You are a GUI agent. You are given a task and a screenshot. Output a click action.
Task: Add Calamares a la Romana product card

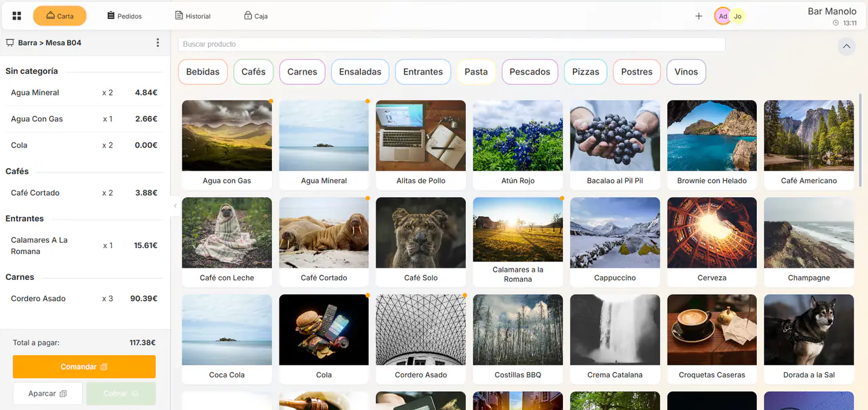point(518,242)
